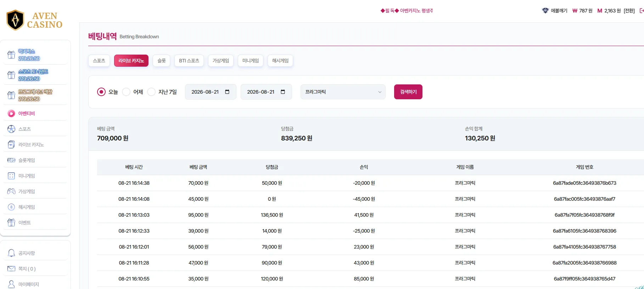Viewport: 644px width, 289px height.
Task: Expand the 프라그마틱 provider dropdown
Action: 343,92
